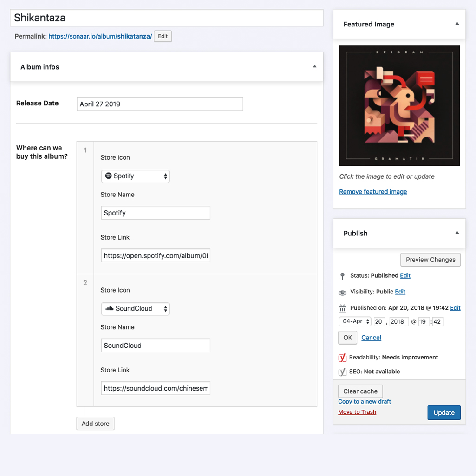The image size is (476, 476).
Task: Click the featured album artwork thumbnail
Action: pyautogui.click(x=399, y=105)
